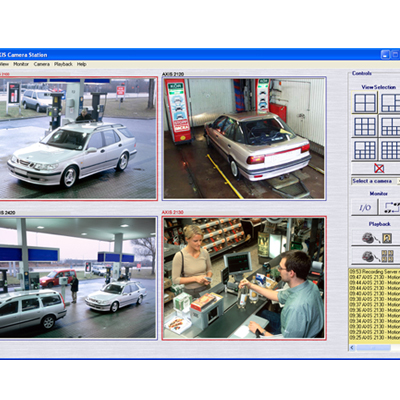400x400 pixels.
Task: Open the Playback menu
Action: pos(63,64)
